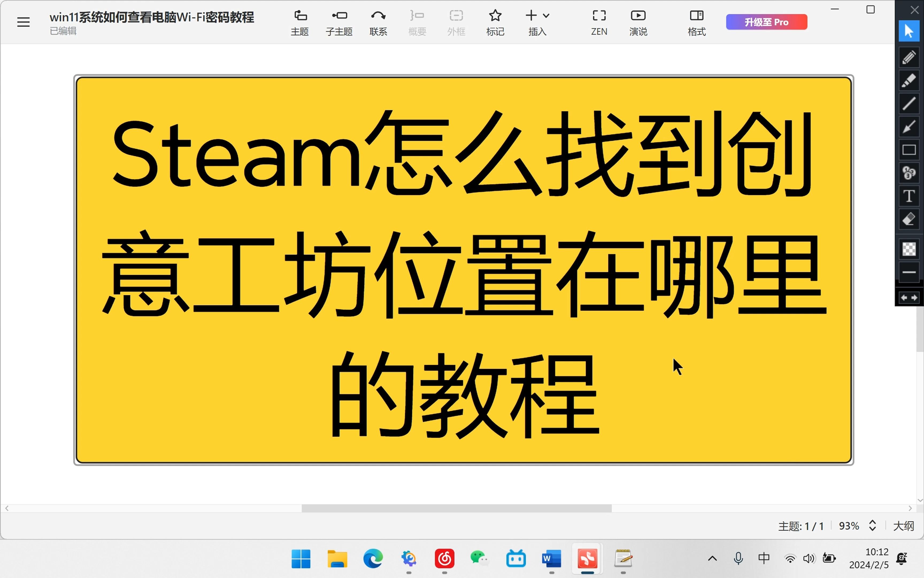The height and width of the screenshot is (578, 924).
Task: Expand the 插入 dropdown arrow
Action: 546,16
